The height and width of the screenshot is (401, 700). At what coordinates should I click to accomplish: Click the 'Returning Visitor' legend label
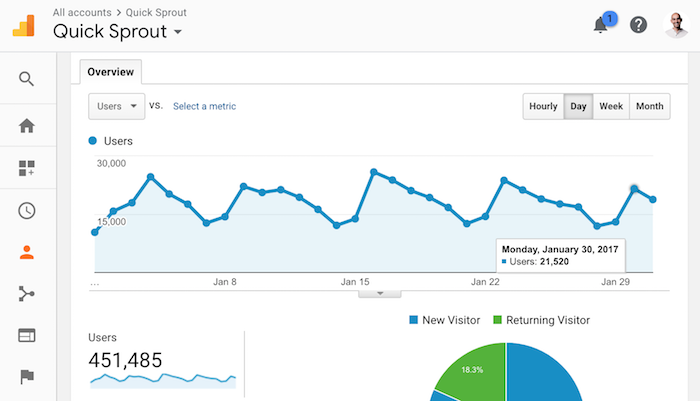pyautogui.click(x=548, y=320)
